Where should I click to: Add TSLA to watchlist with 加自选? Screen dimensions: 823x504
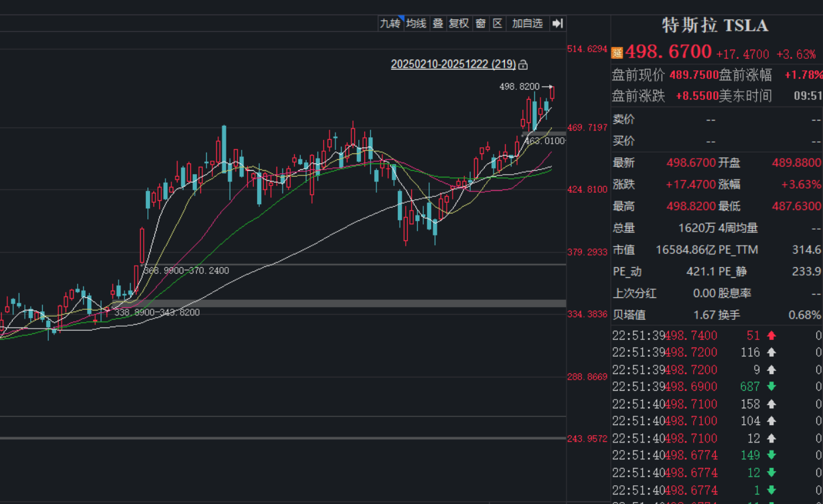pos(527,23)
